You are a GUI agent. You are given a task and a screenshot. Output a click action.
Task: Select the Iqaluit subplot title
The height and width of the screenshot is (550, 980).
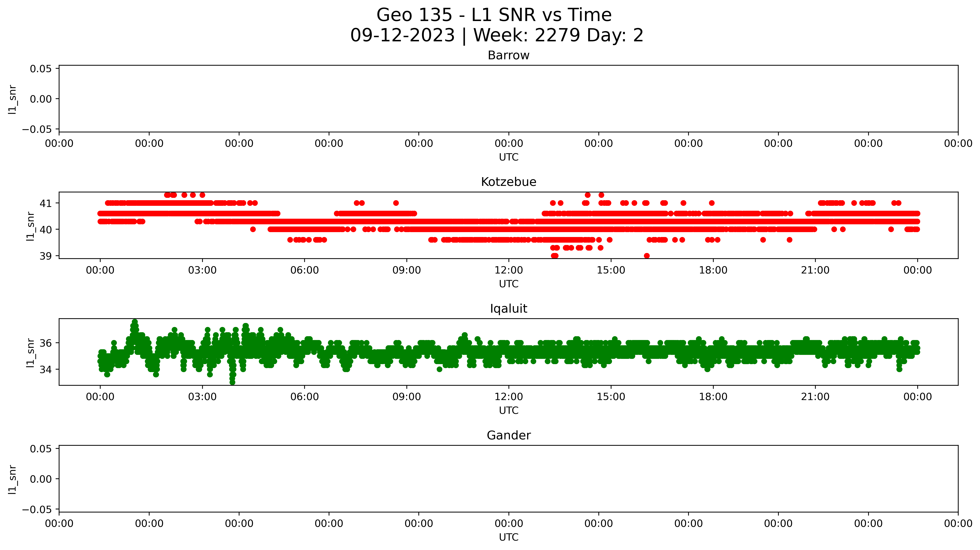pyautogui.click(x=509, y=309)
